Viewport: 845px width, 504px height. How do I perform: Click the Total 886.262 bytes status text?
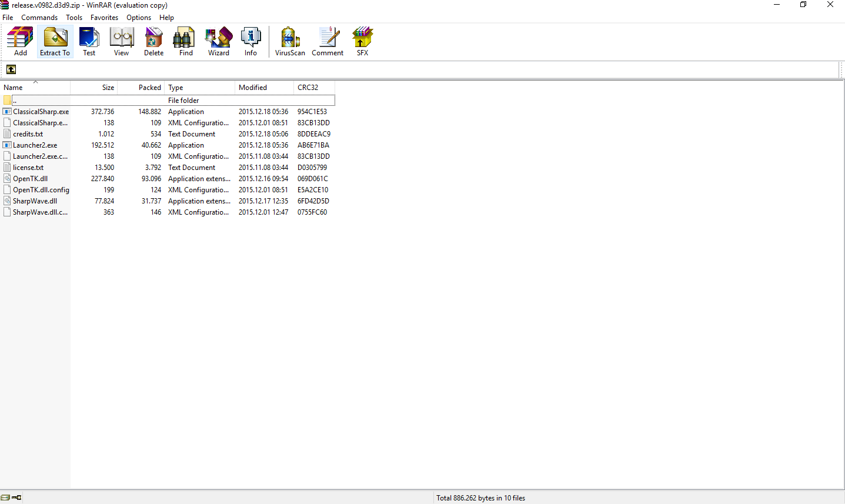pyautogui.click(x=480, y=498)
